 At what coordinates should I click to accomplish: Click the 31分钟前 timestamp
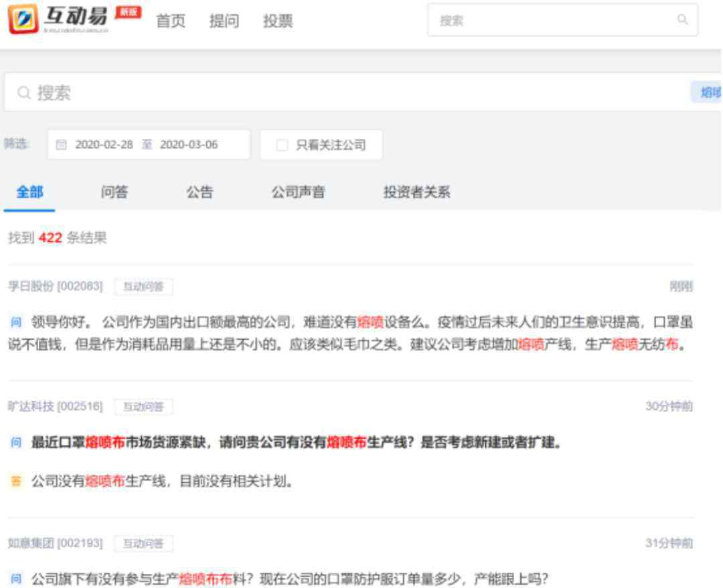[669, 543]
